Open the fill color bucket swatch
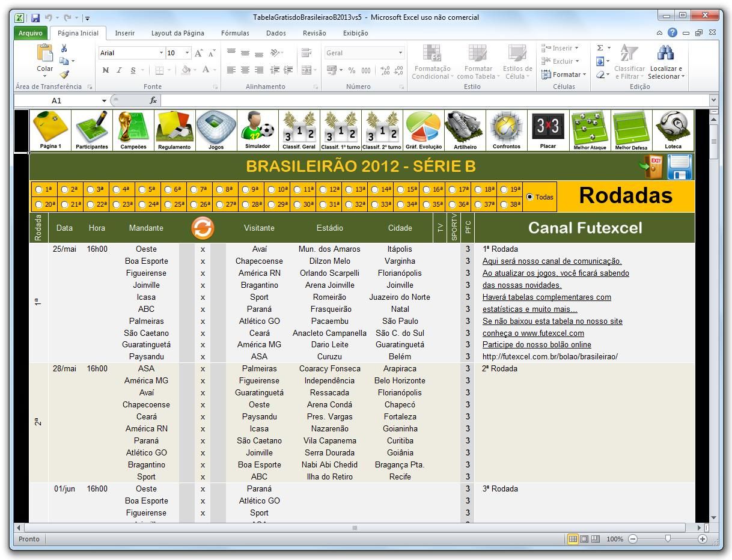Image resolution: width=732 pixels, height=560 pixels. point(186,70)
